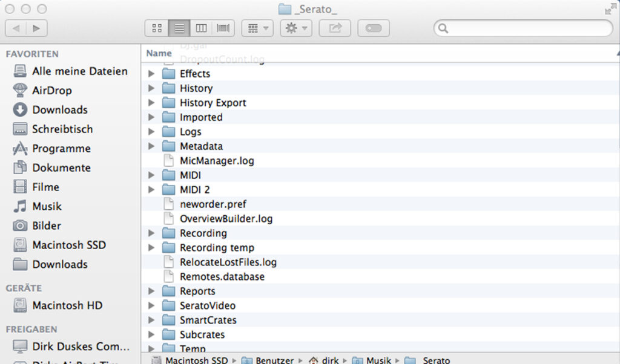This screenshot has width=620, height=364.
Task: Expand the History Export folder
Action: [x=151, y=103]
